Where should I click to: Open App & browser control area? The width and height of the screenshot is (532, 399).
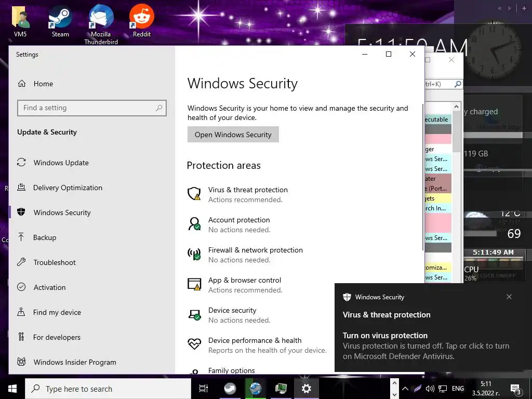245,285
